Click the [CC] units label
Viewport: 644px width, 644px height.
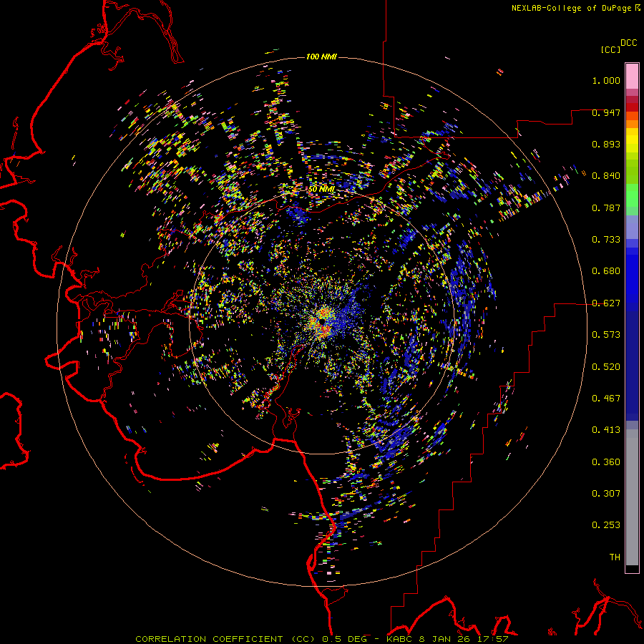tap(611, 49)
